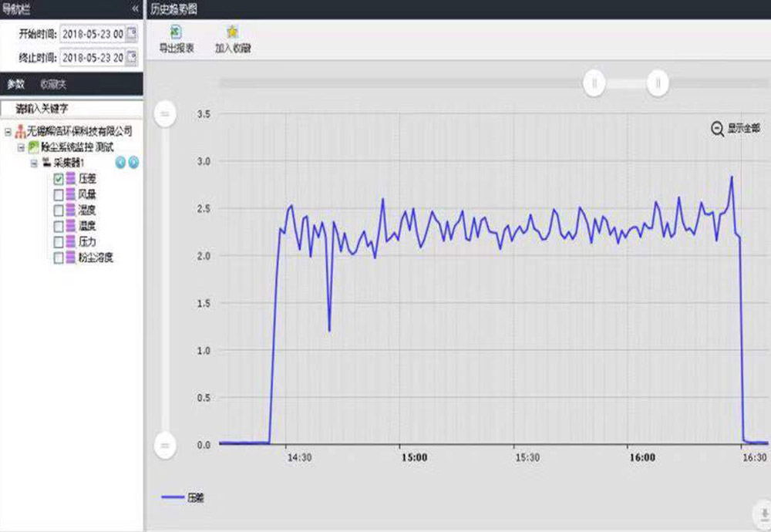Click the right blue arrow beside 采集器1

133,162
